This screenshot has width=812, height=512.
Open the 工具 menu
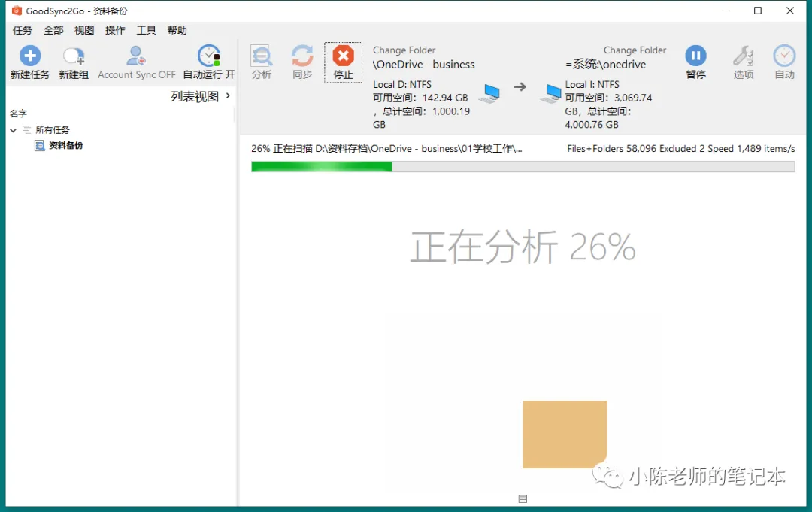pos(146,30)
